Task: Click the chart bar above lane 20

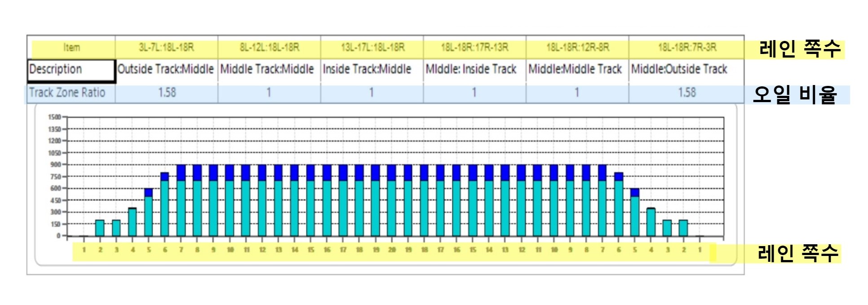Action: 392,200
